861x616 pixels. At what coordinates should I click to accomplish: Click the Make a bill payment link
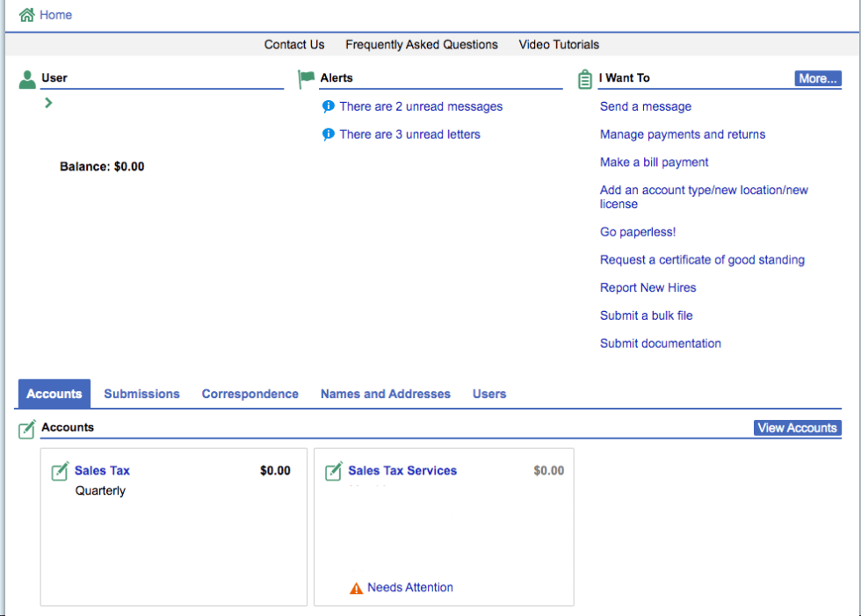(x=654, y=163)
